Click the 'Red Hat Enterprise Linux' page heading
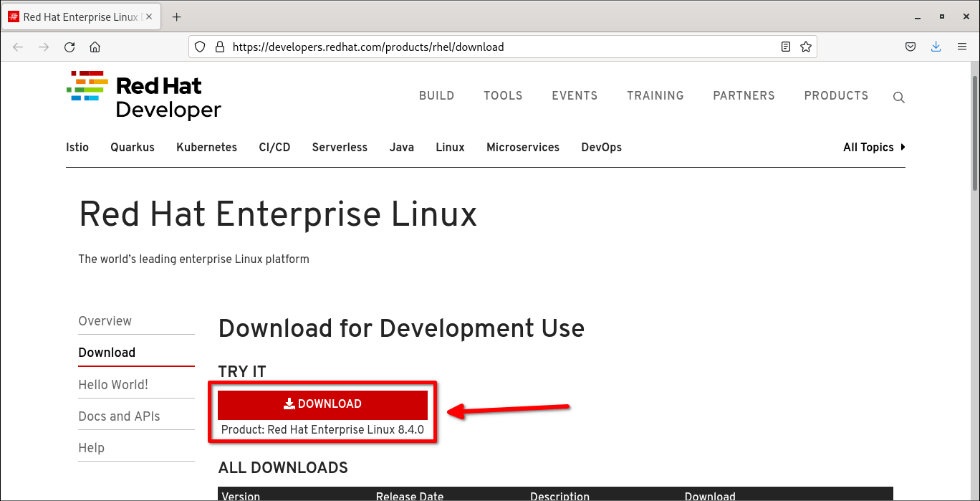The width and height of the screenshot is (980, 501). 278,214
